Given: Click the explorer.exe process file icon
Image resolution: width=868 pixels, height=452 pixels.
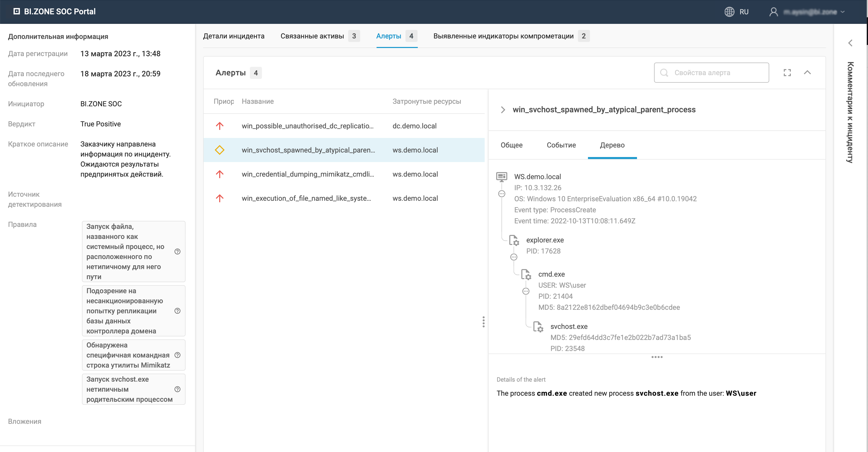Looking at the screenshot, I should tap(514, 240).
